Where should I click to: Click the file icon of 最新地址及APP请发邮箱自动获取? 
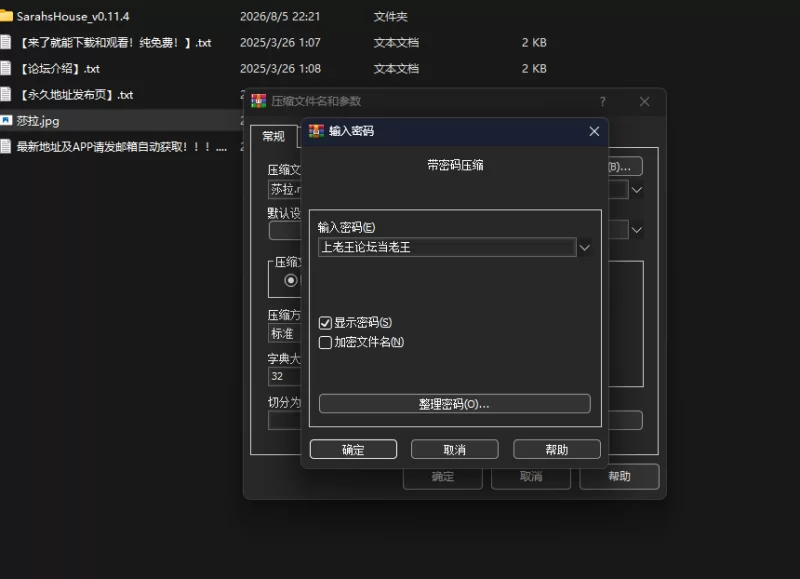pyautogui.click(x=6, y=146)
